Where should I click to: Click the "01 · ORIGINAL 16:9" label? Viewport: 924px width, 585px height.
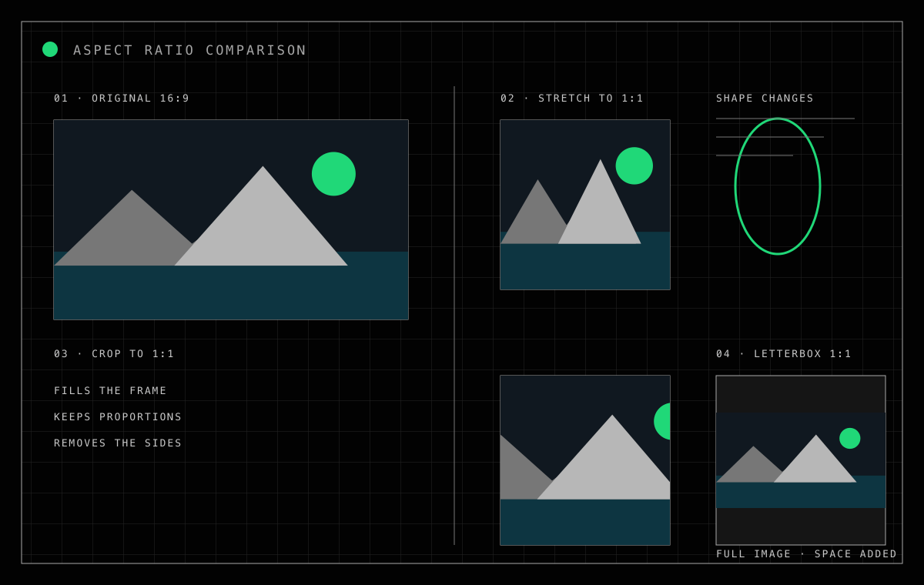pyautogui.click(x=122, y=99)
